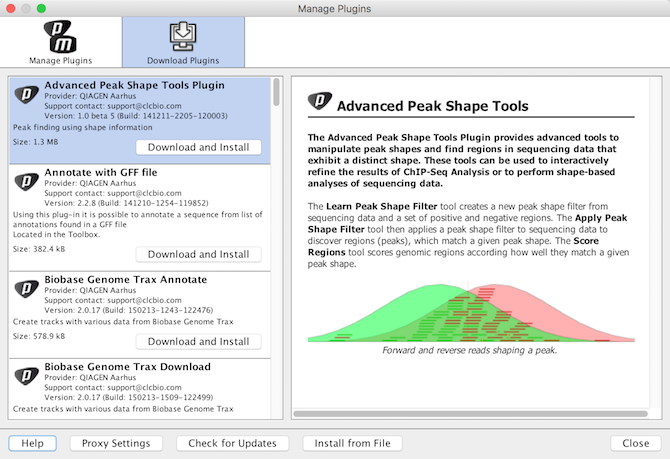
Task: Close the Manage Plugins dialog
Action: pos(635,443)
